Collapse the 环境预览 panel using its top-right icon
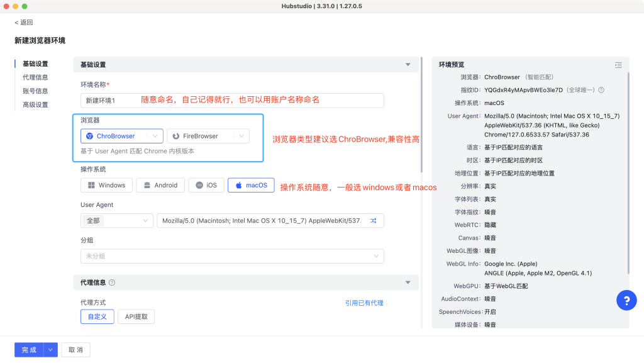The height and width of the screenshot is (363, 644). [618, 65]
